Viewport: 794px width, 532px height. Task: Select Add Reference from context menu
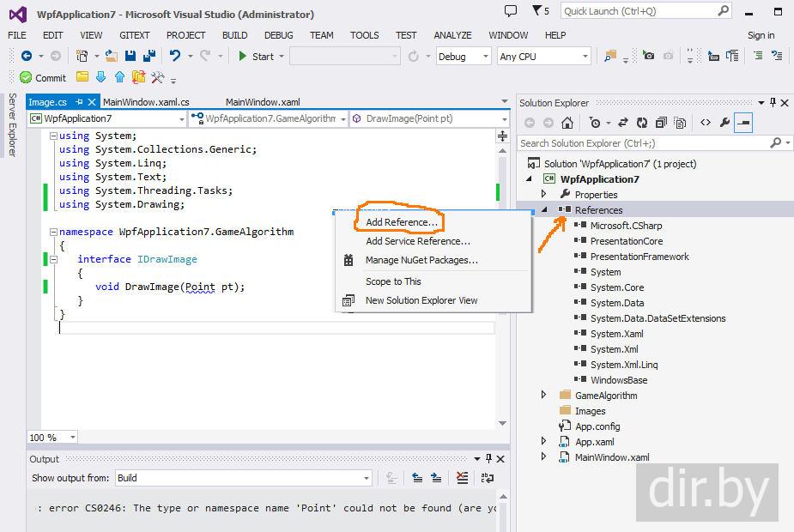coord(401,222)
